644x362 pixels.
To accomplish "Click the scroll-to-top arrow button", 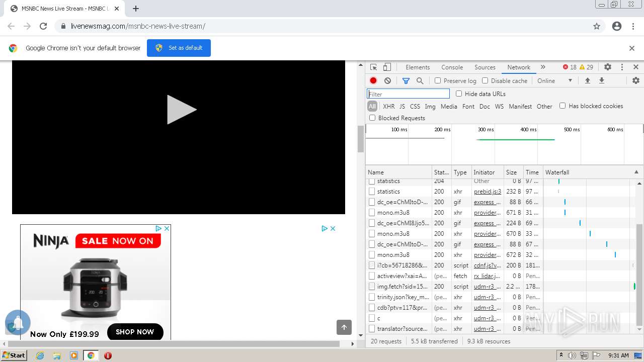I will click(x=344, y=327).
